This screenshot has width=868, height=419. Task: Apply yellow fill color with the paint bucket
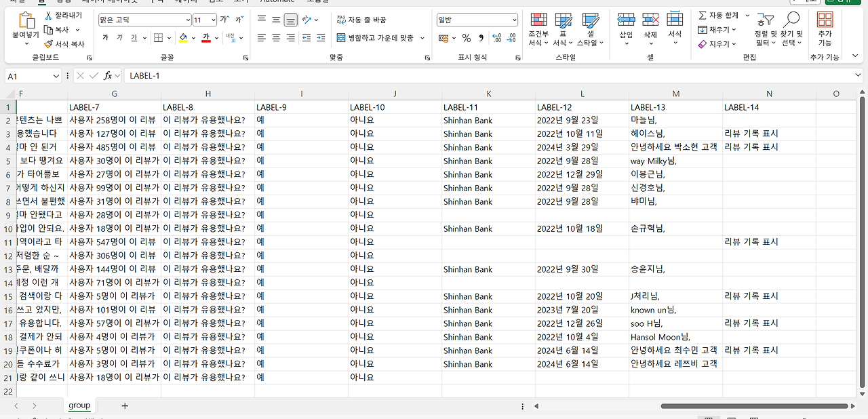(x=183, y=38)
